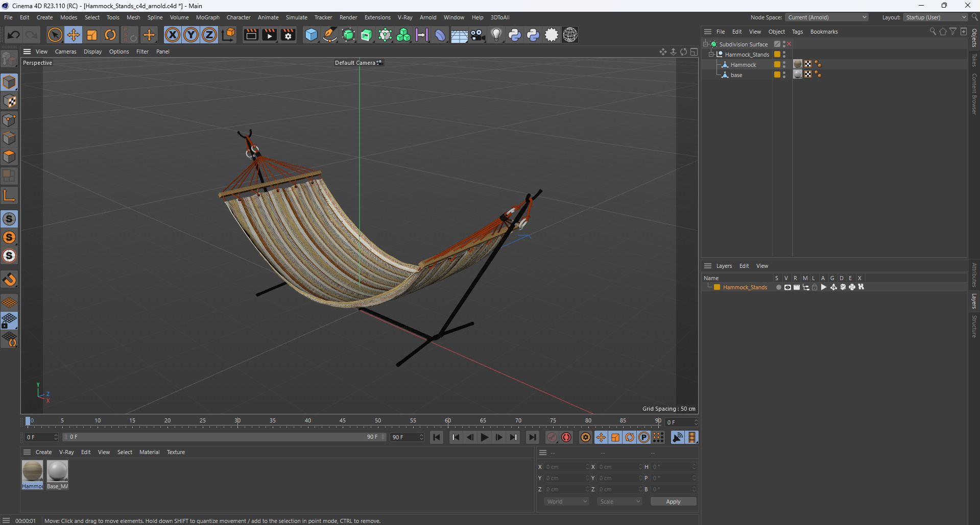980x525 pixels.
Task: Click the Extrude generator icon
Action: (x=367, y=35)
